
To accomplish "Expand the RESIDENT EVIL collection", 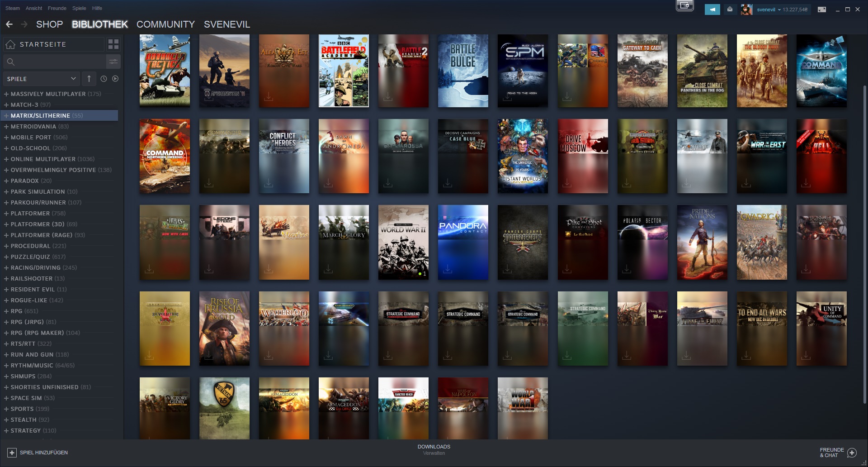I will click(x=6, y=290).
